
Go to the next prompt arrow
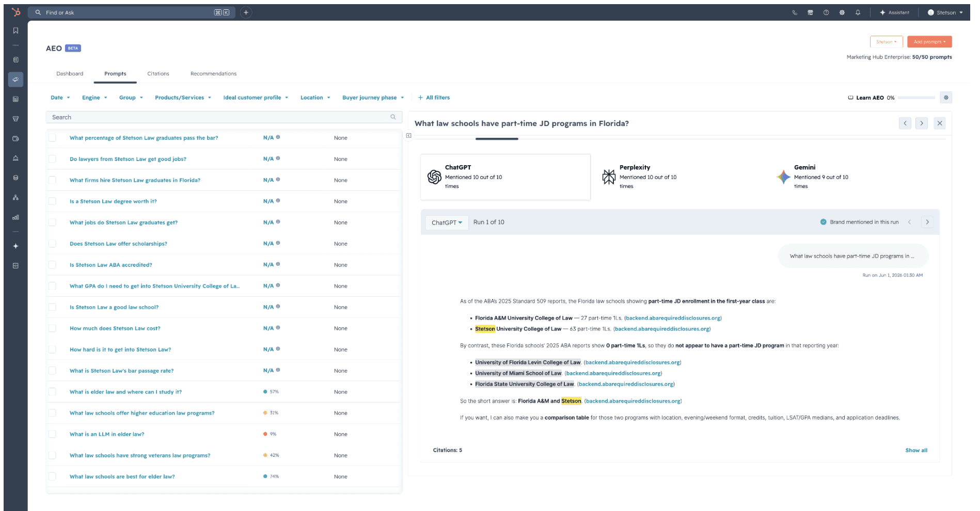922,123
